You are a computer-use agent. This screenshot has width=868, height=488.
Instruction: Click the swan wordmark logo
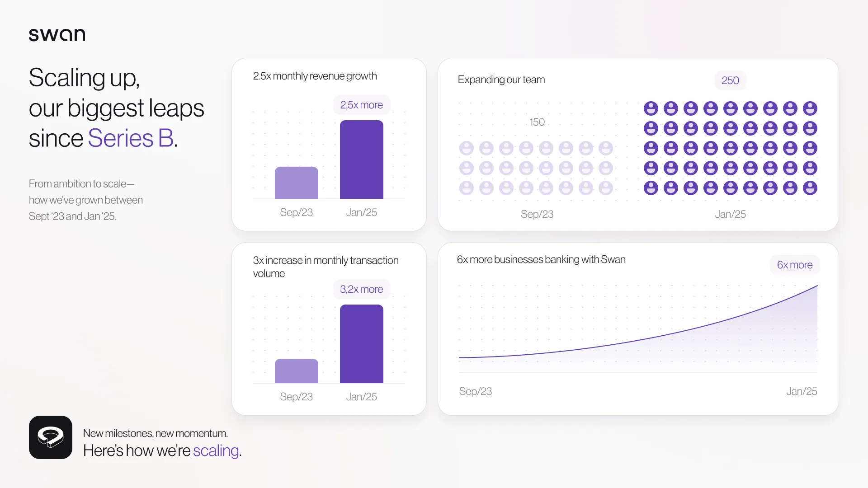coord(57,35)
